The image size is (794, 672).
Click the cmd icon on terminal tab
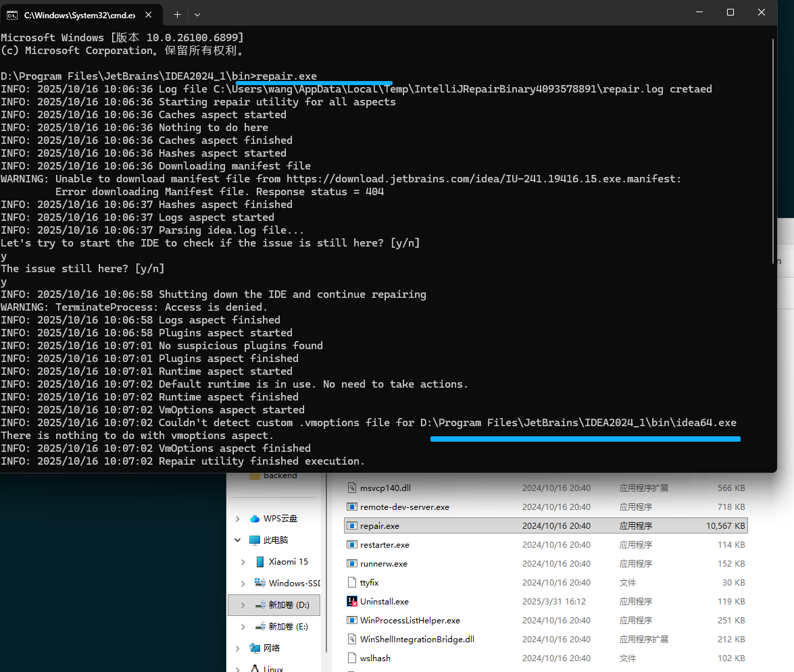12,15
